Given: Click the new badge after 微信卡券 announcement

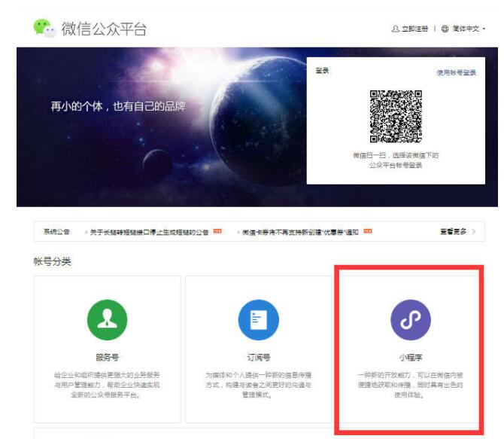Looking at the screenshot, I should 368,230.
